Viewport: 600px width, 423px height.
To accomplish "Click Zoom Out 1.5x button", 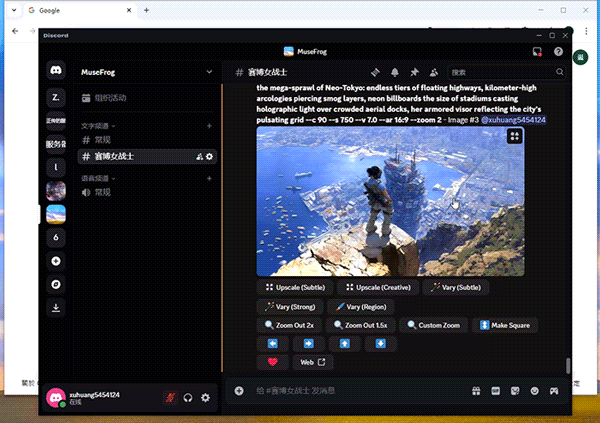I will point(360,325).
